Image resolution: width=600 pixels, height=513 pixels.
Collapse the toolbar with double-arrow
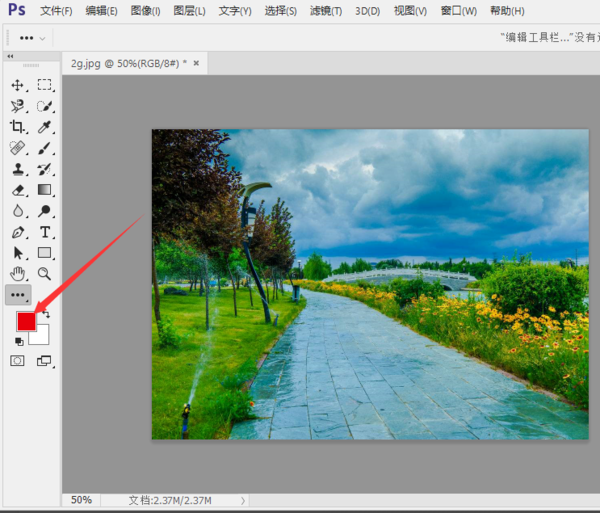tap(10, 56)
